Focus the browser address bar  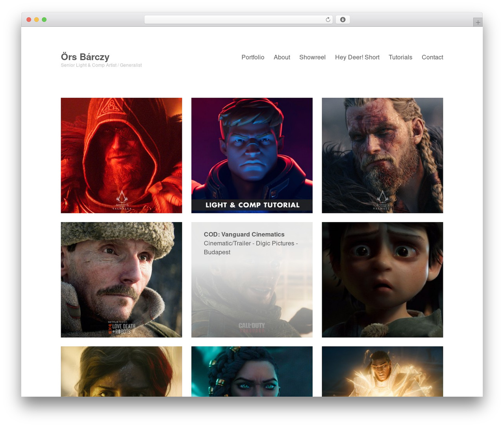(x=239, y=20)
